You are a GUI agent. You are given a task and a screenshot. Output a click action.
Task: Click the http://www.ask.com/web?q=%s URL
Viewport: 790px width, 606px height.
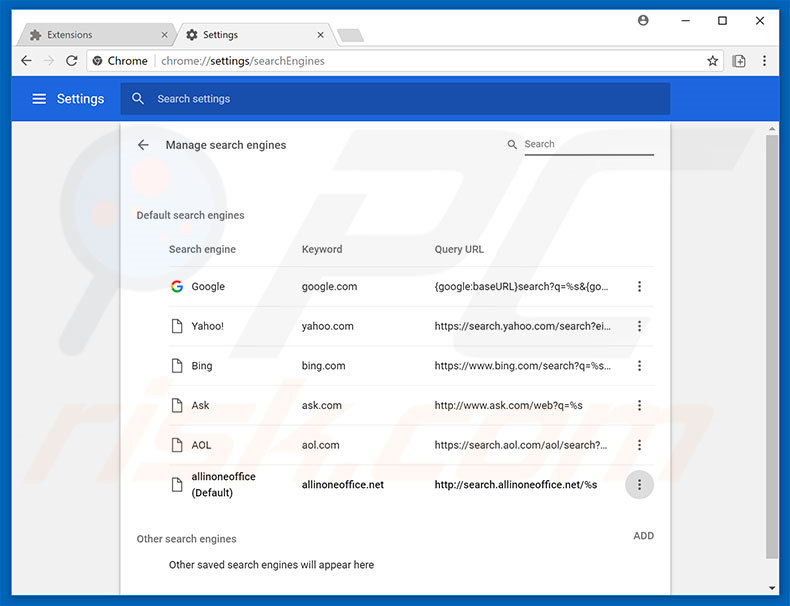[x=508, y=406]
